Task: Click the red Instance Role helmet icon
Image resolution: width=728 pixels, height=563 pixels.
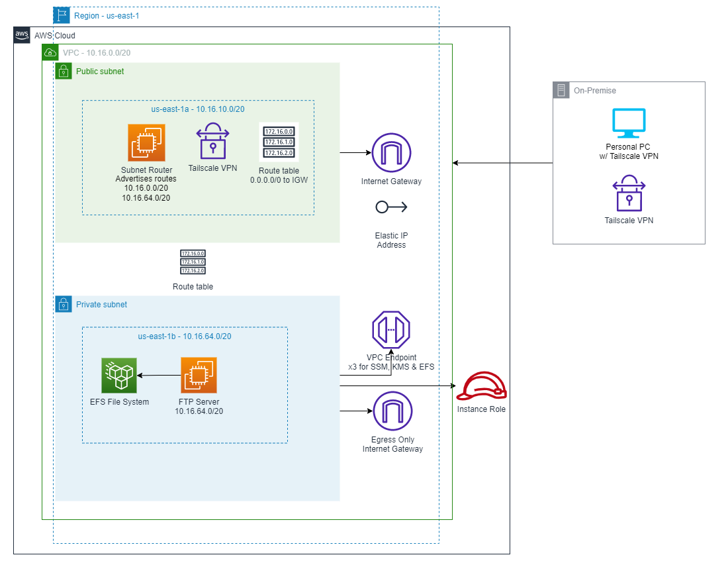Action: [x=482, y=386]
